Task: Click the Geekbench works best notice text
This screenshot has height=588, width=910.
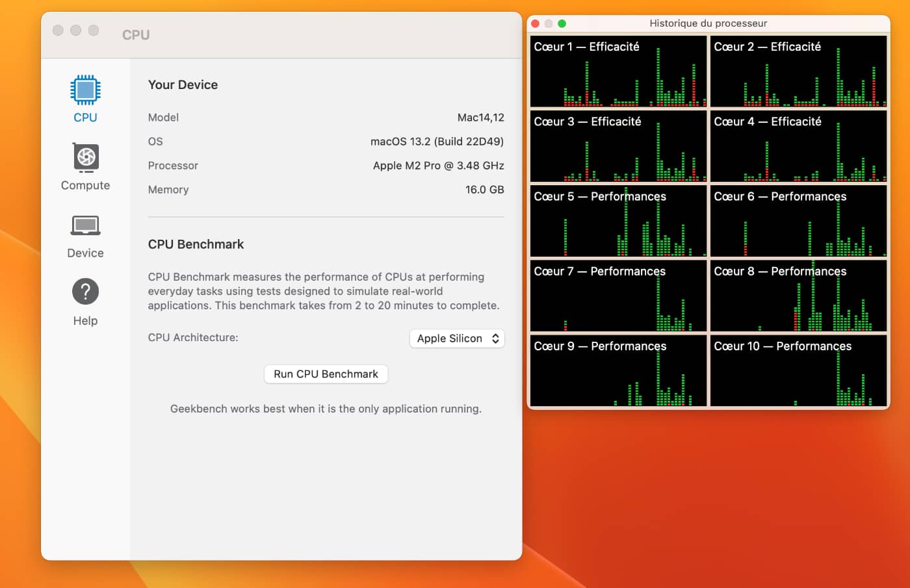Action: point(326,409)
